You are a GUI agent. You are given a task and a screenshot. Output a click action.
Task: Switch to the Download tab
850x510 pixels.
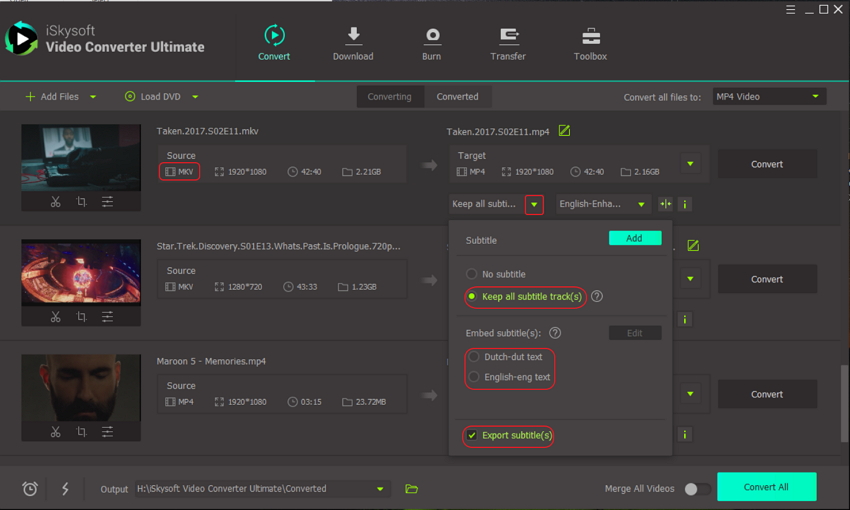coord(353,43)
